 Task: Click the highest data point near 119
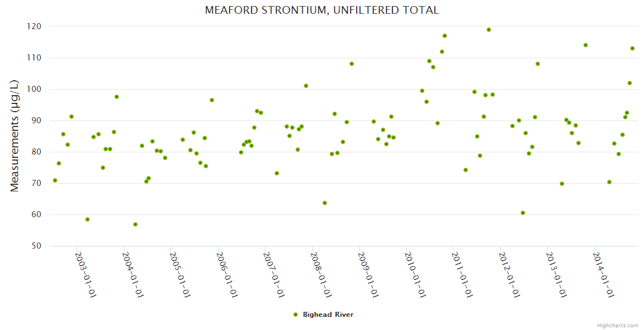(489, 30)
